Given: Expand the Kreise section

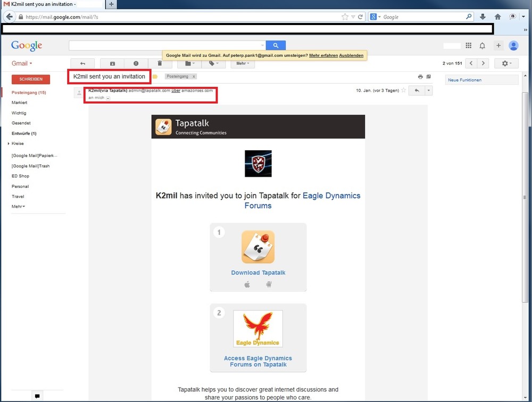Looking at the screenshot, I should [9, 144].
